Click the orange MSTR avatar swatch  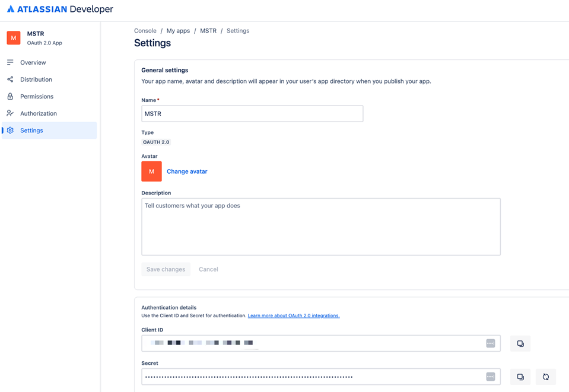tap(151, 171)
